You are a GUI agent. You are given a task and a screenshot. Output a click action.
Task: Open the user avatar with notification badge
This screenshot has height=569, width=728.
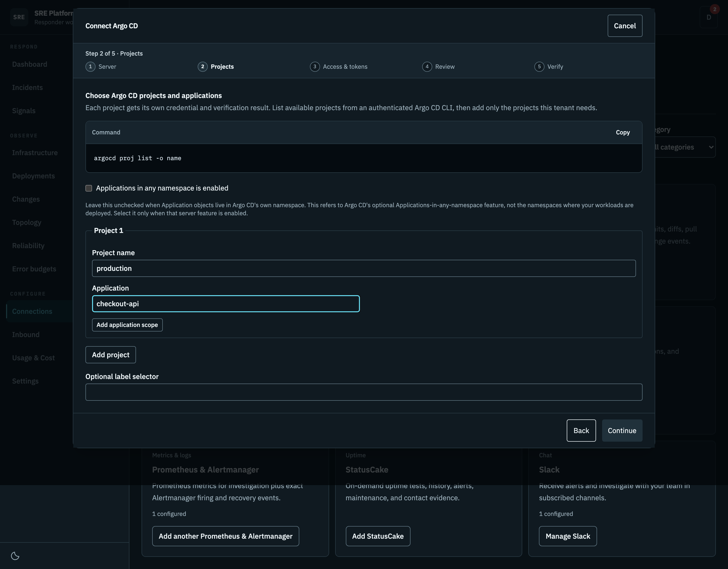click(709, 17)
